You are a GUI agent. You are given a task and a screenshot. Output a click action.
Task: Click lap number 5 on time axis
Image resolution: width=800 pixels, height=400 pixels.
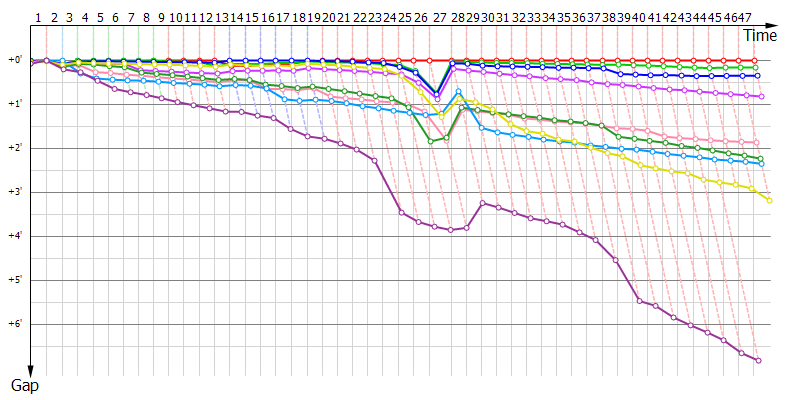coord(100,18)
